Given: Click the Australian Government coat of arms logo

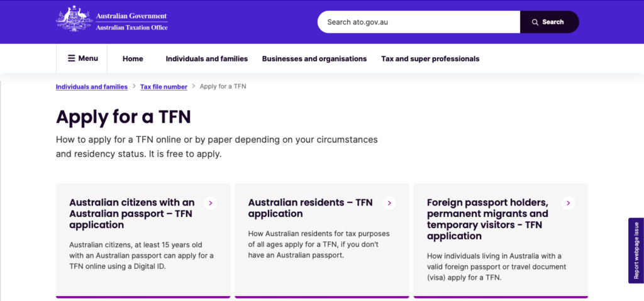Looking at the screenshot, I should click(74, 19).
